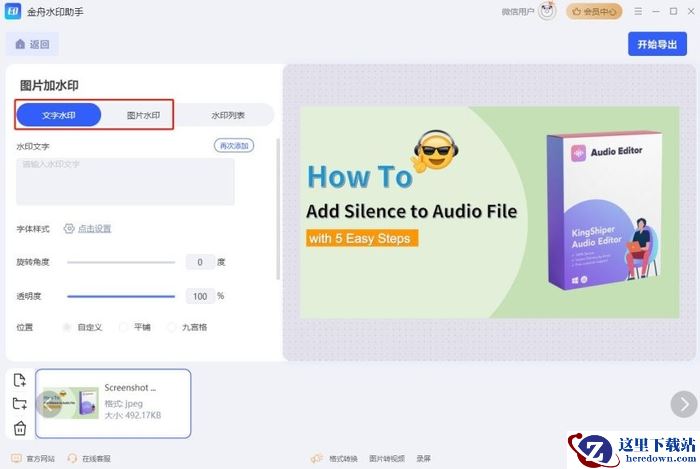Screen dimensions: 700x469
Task: Select the 自定义 position radio button
Action: (x=67, y=327)
